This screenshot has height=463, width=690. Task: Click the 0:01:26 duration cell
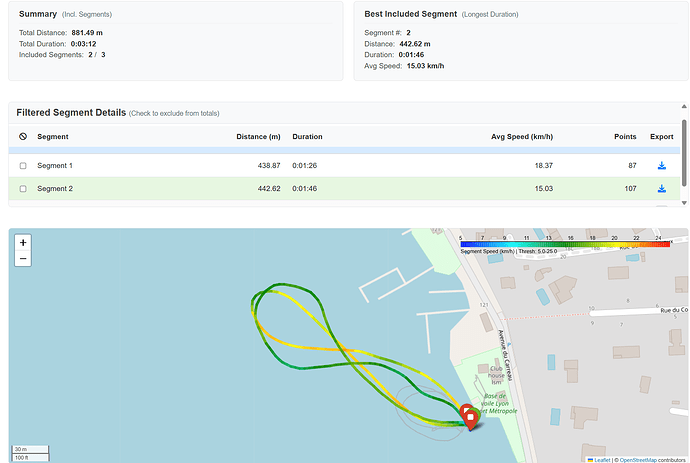coord(305,165)
